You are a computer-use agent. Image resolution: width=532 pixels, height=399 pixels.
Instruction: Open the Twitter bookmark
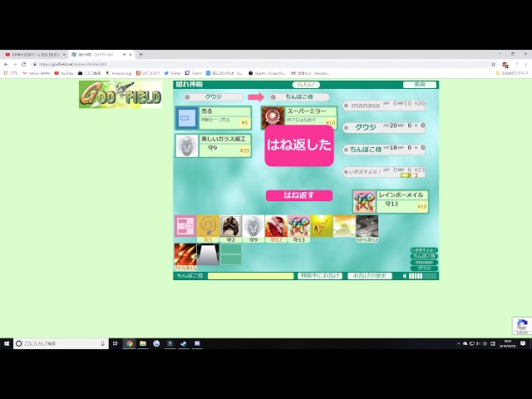pyautogui.click(x=173, y=73)
